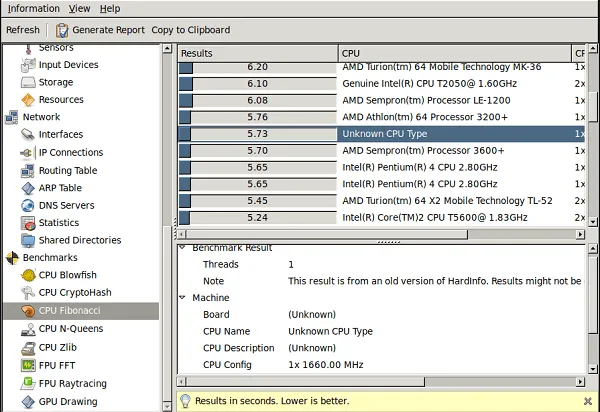Image resolution: width=600 pixels, height=412 pixels.
Task: Select AMD Athlon 64 3200+ row
Action: coord(382,117)
